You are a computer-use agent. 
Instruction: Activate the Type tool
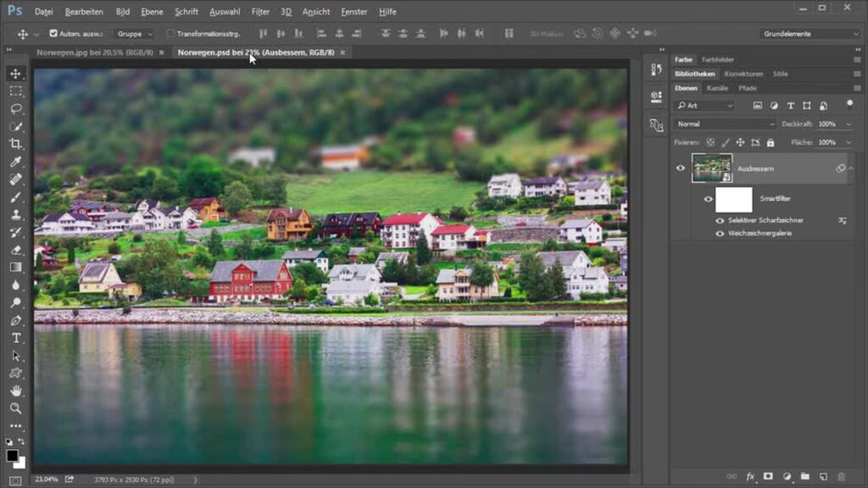pos(15,338)
